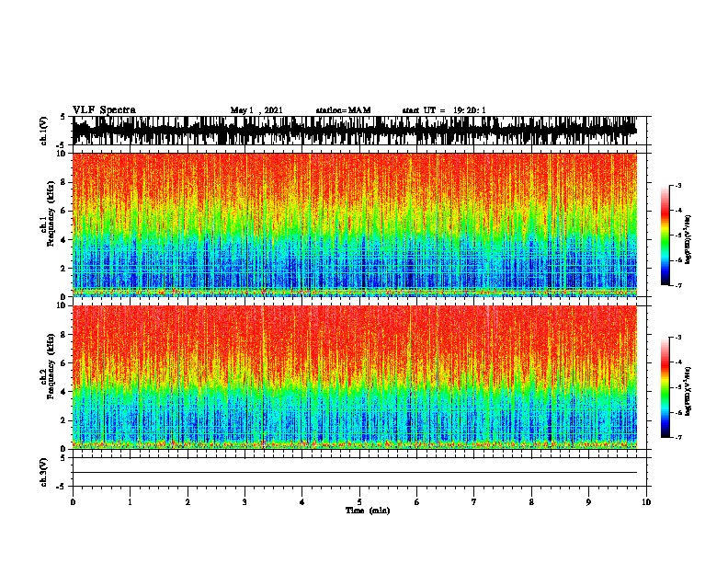The image size is (728, 563).
Task: Click the flat line in ch.3 panel
Action: (354, 473)
